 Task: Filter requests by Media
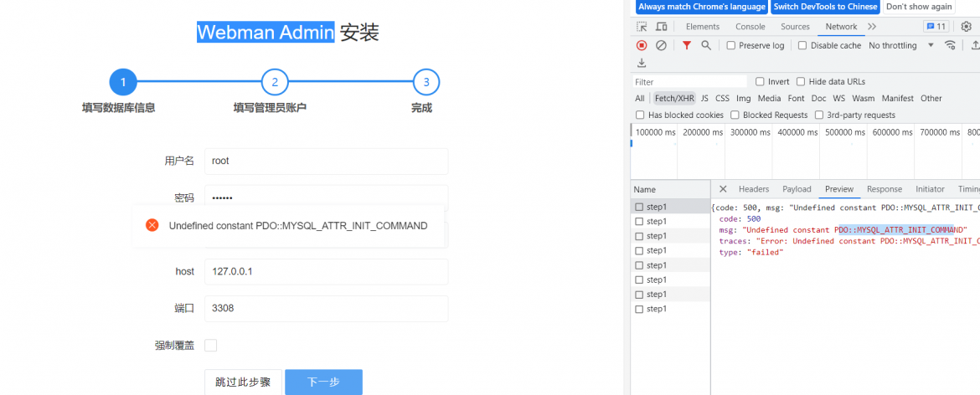pos(770,98)
